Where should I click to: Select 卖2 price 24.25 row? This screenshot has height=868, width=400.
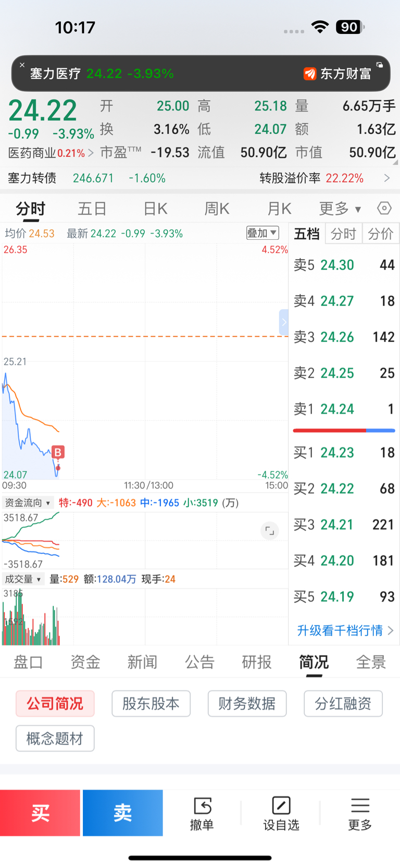click(x=344, y=373)
